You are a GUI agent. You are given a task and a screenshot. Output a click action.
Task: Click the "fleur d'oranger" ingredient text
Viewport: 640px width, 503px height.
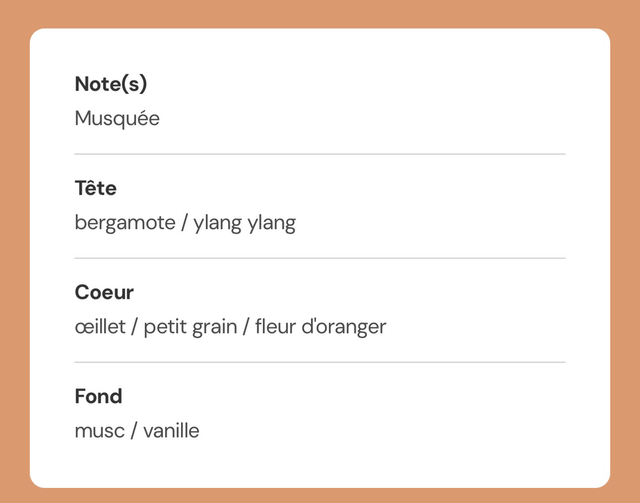coord(320,327)
